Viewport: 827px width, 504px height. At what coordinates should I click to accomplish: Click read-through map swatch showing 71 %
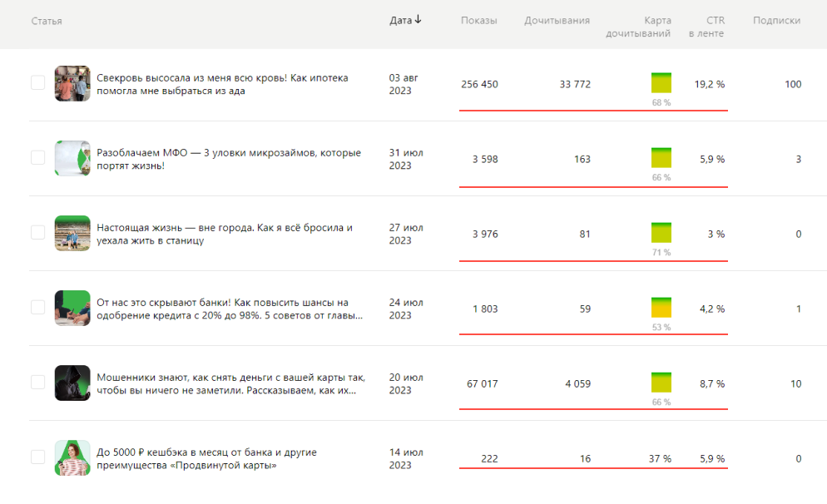pos(661,233)
